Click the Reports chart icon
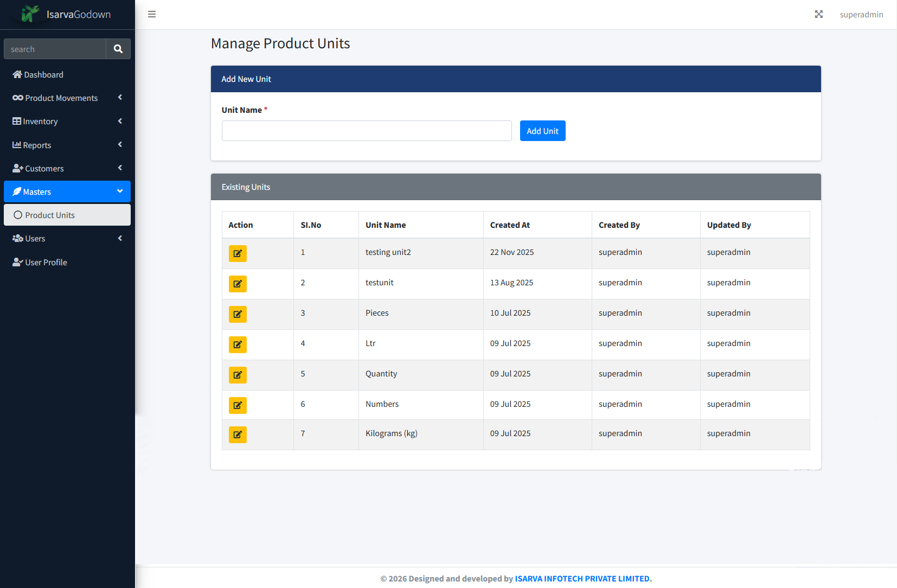 click(17, 145)
